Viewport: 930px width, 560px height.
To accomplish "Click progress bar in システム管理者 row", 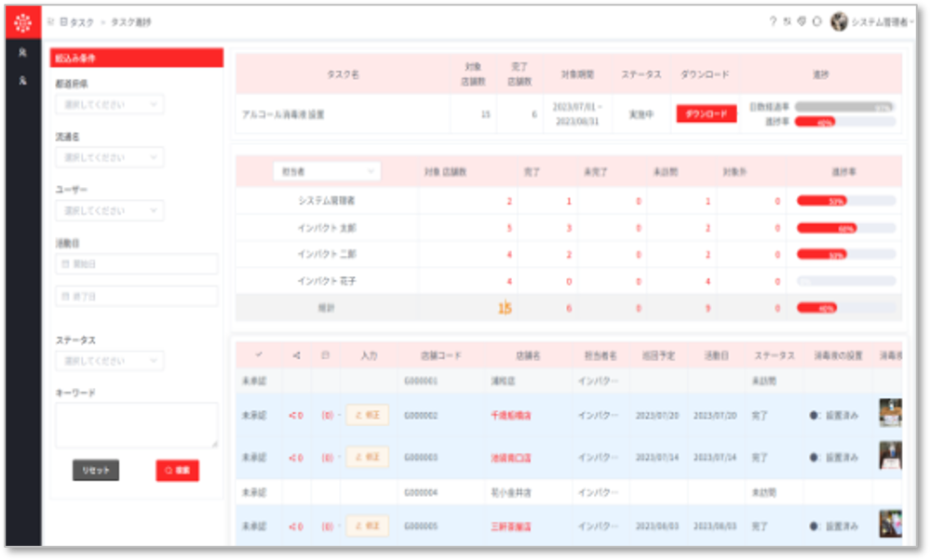I will 846,201.
